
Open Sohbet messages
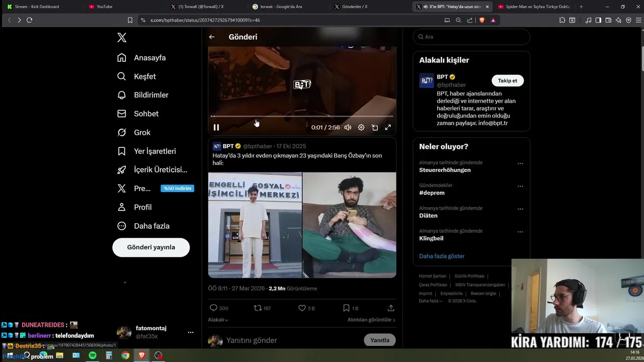pos(138,114)
